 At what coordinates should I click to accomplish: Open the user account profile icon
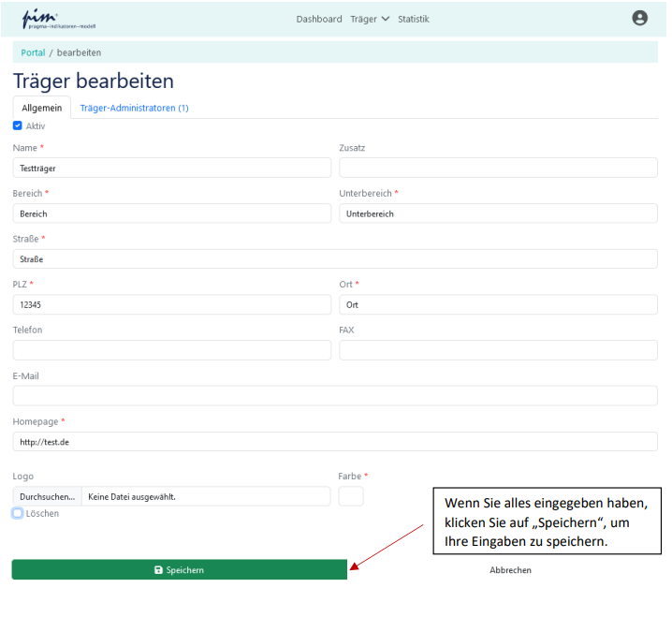(639, 18)
